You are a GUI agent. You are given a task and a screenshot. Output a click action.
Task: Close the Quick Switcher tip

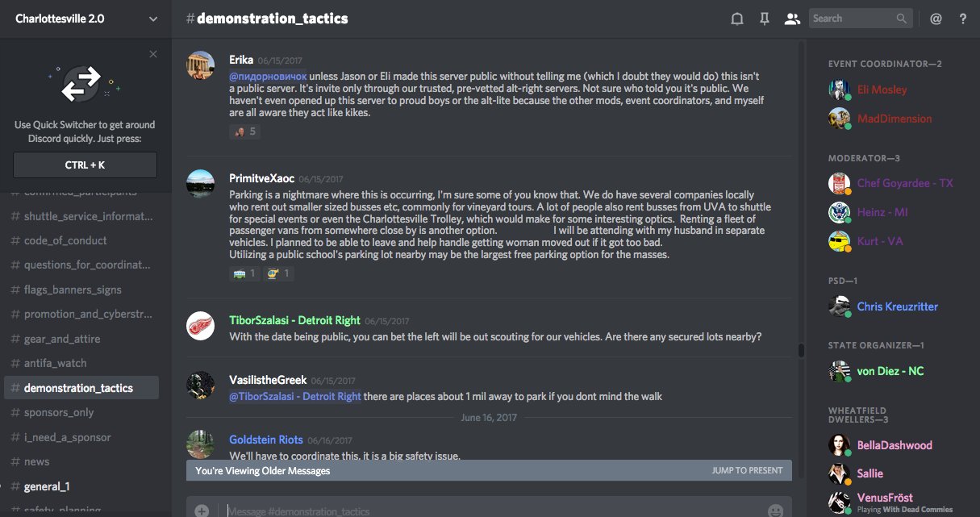point(153,54)
